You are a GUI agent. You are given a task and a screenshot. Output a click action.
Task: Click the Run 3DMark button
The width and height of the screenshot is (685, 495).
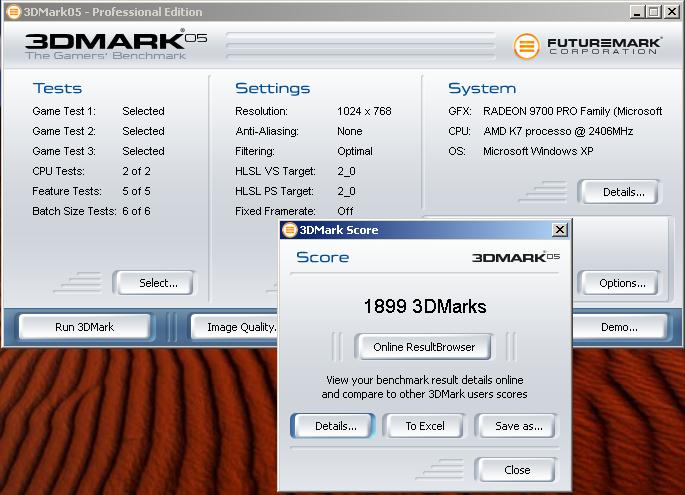pos(84,327)
